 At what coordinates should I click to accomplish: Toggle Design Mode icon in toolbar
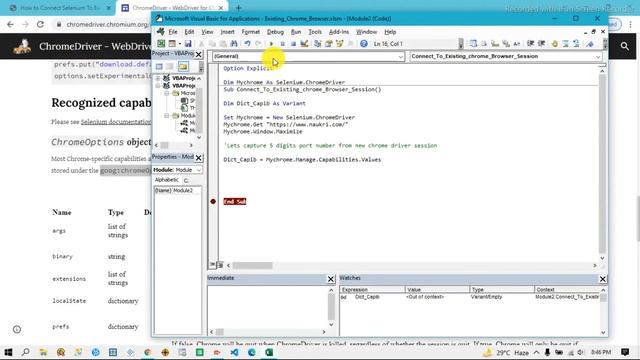(304, 44)
